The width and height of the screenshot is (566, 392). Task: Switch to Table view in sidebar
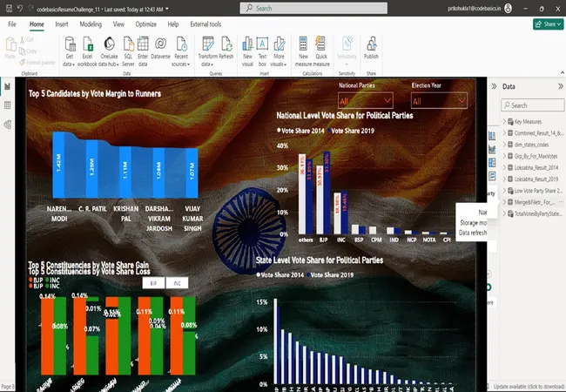point(8,105)
